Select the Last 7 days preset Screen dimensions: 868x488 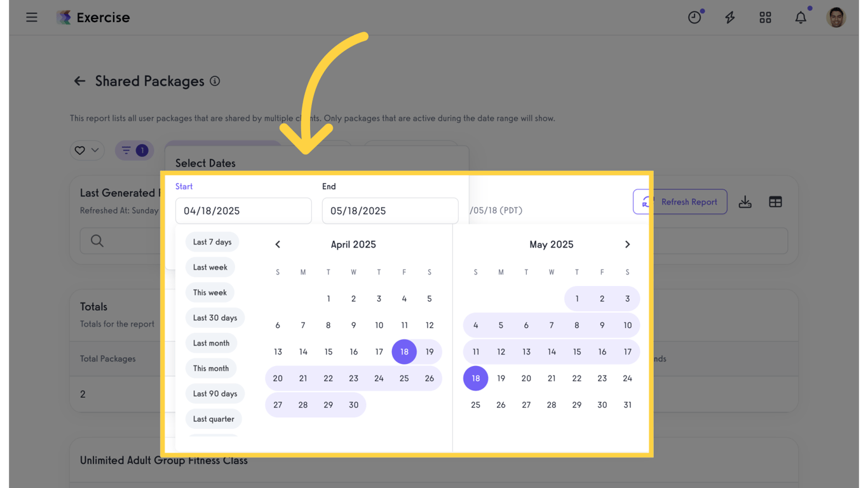click(212, 241)
